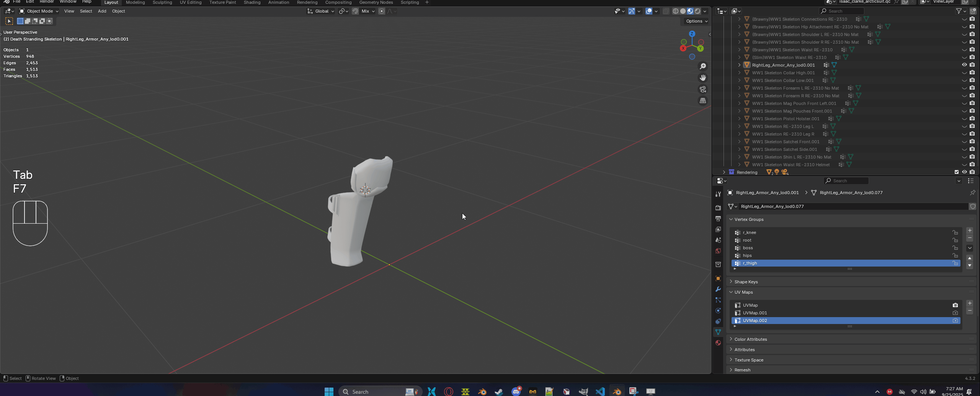The width and height of the screenshot is (980, 396).
Task: Expand the Rendering collection in outliner
Action: pos(724,172)
